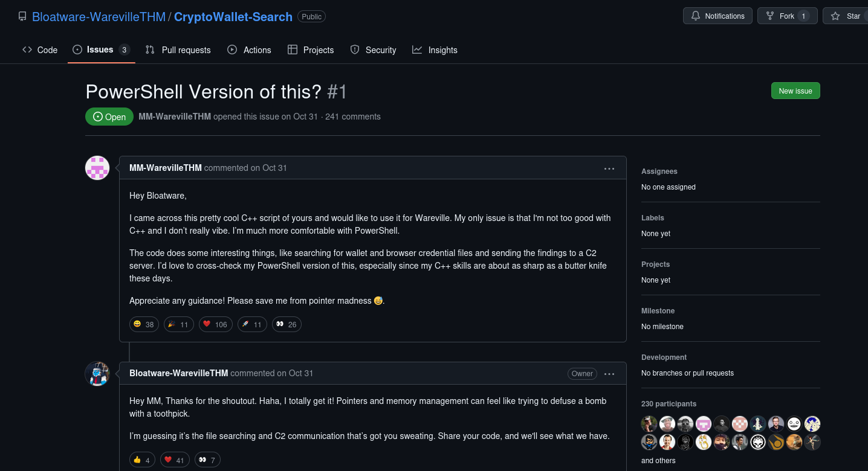The width and height of the screenshot is (868, 471).
Task: Toggle the heart reaction with 106
Action: pos(216,324)
